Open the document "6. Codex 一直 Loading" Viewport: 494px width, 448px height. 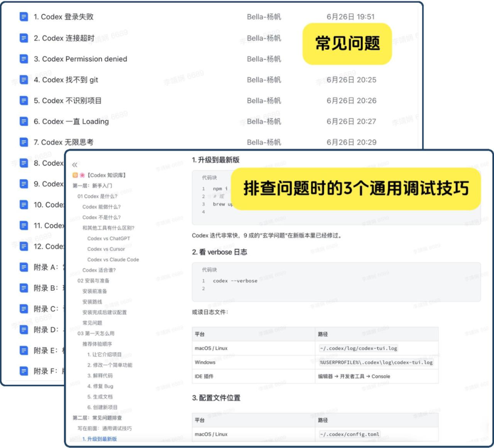click(x=71, y=121)
